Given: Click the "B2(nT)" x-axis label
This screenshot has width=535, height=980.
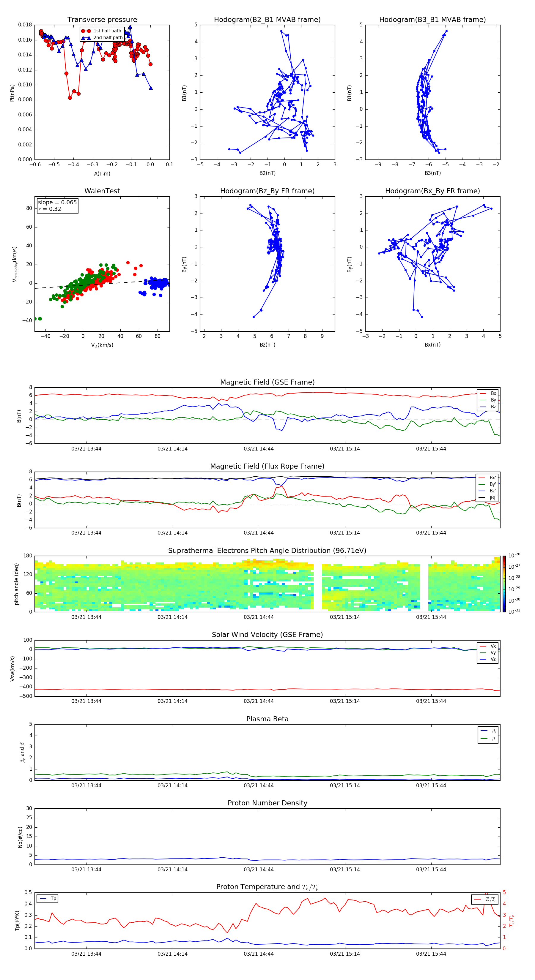Looking at the screenshot, I should tap(267, 173).
